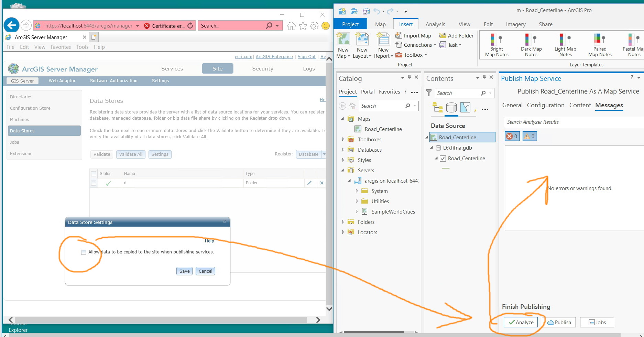644x337 pixels.
Task: Collapse Servers node in Catalog
Action: pos(343,170)
